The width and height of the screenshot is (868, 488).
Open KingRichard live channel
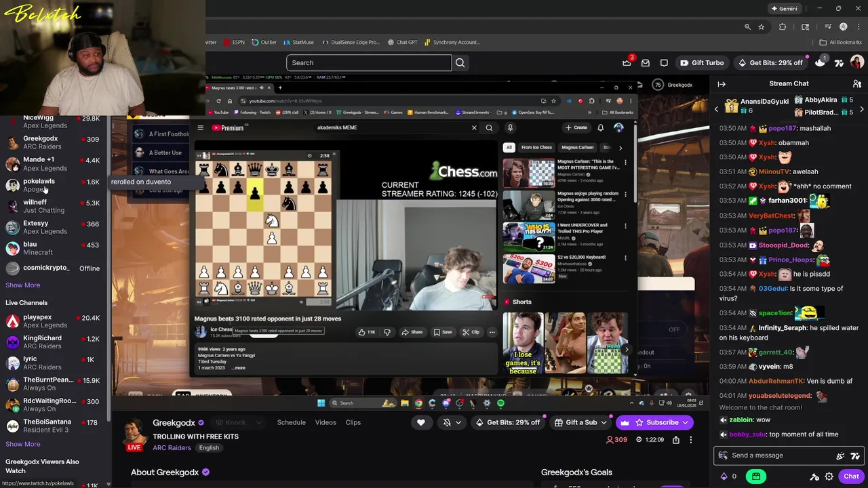[53, 342]
